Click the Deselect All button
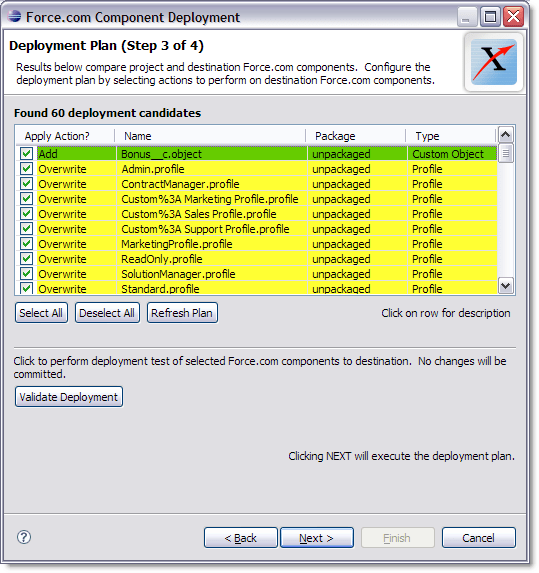Image resolution: width=539 pixels, height=573 pixels. coord(107,313)
